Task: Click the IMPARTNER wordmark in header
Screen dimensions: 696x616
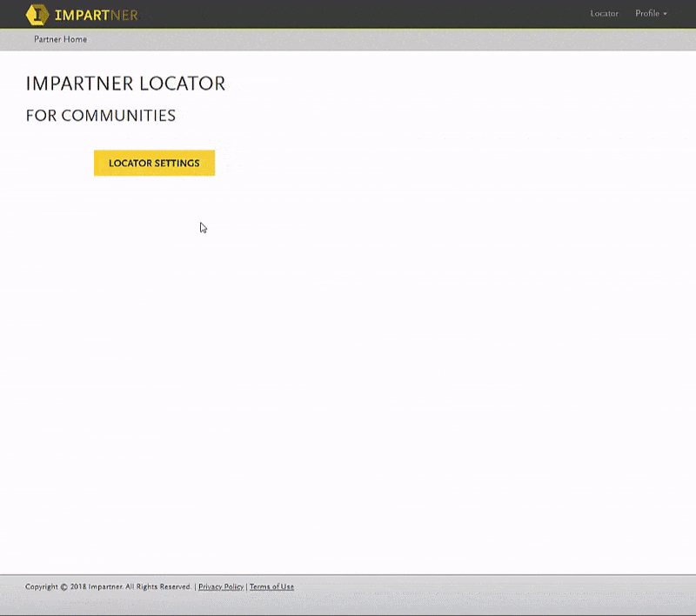Action: 97,15
